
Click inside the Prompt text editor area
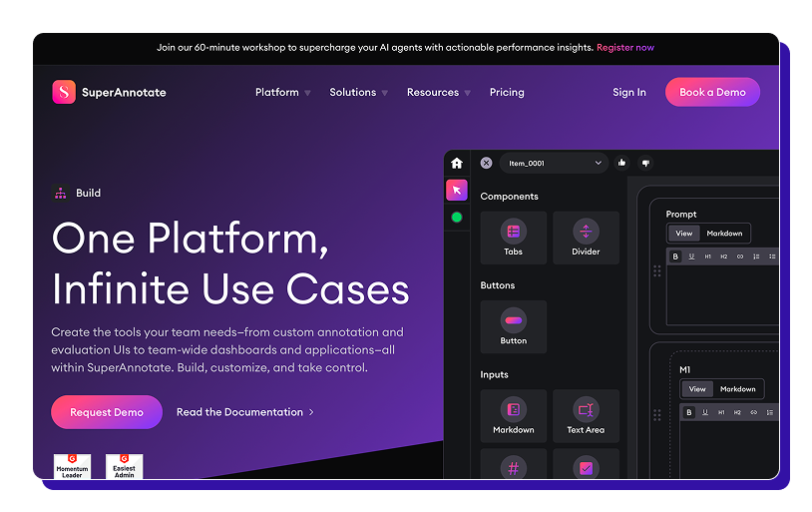[722, 294]
